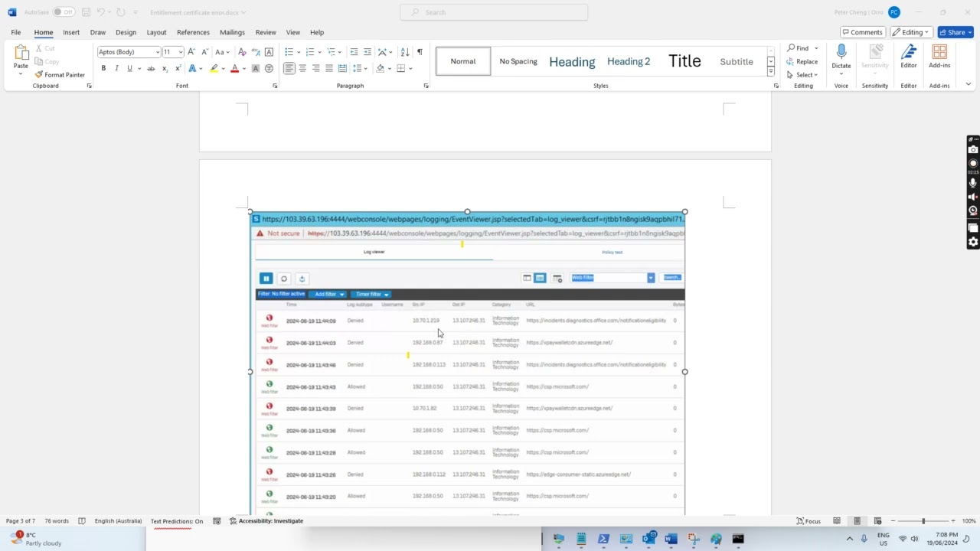Apply the Title style
The width and height of the screenshot is (980, 551).
[x=684, y=61]
